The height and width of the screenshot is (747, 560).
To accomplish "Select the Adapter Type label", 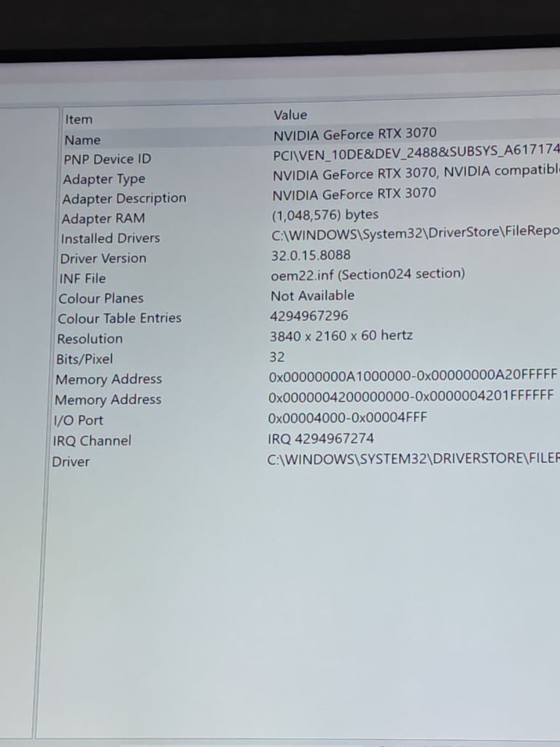I will (104, 179).
